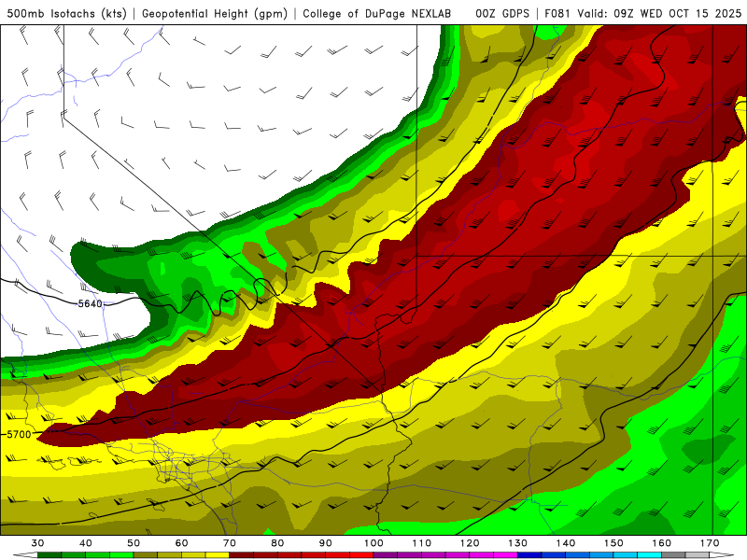
Task: Click the 80 value on the legend scale
Action: point(277,543)
